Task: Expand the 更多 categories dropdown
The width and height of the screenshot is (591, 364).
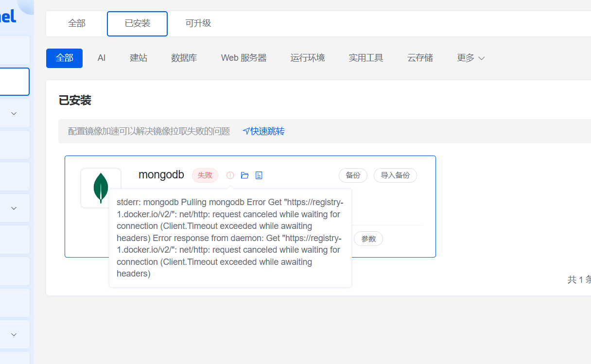Action: 470,58
